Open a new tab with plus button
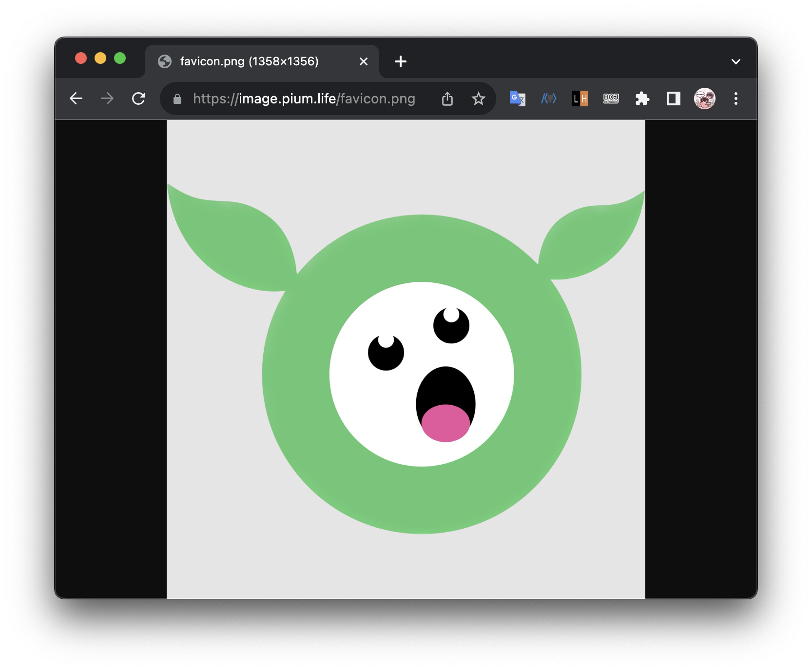 click(400, 61)
